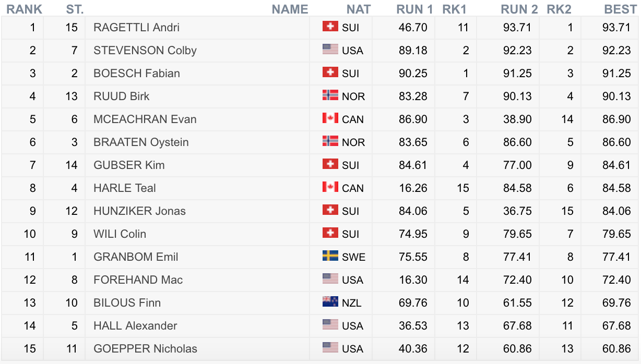This screenshot has width=641, height=364.
Task: Click the Norwegian flag beside BRAATEN Oystein
Action: click(x=330, y=141)
